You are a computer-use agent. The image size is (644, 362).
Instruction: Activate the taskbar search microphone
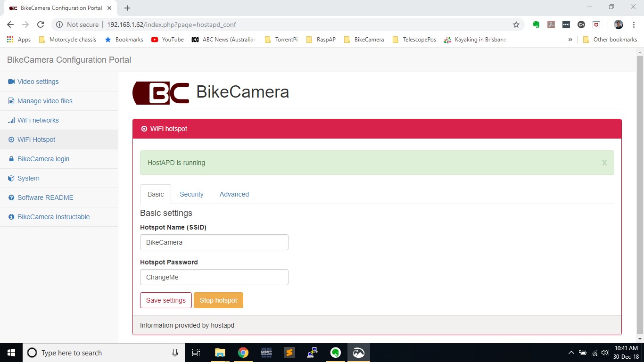[x=175, y=353]
